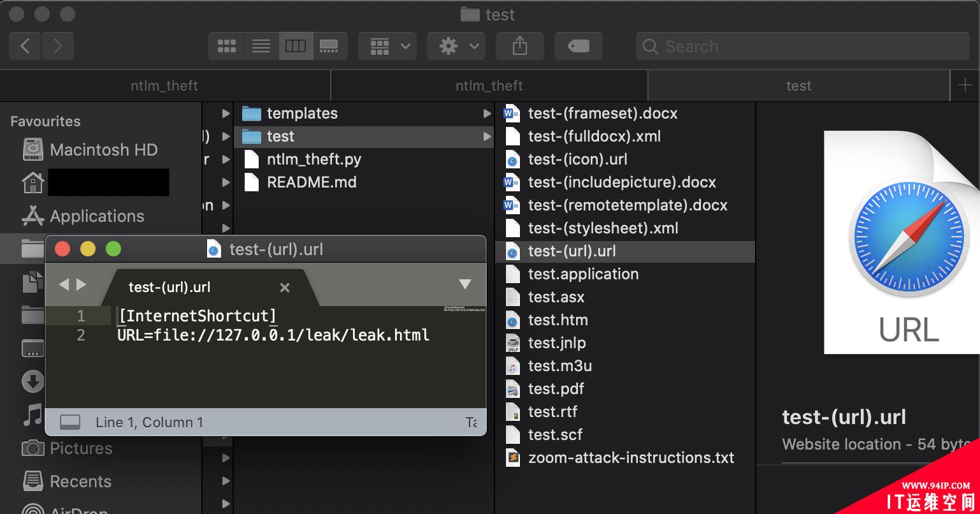Select the test Finder tab
This screenshot has height=514, width=980.
tap(798, 85)
